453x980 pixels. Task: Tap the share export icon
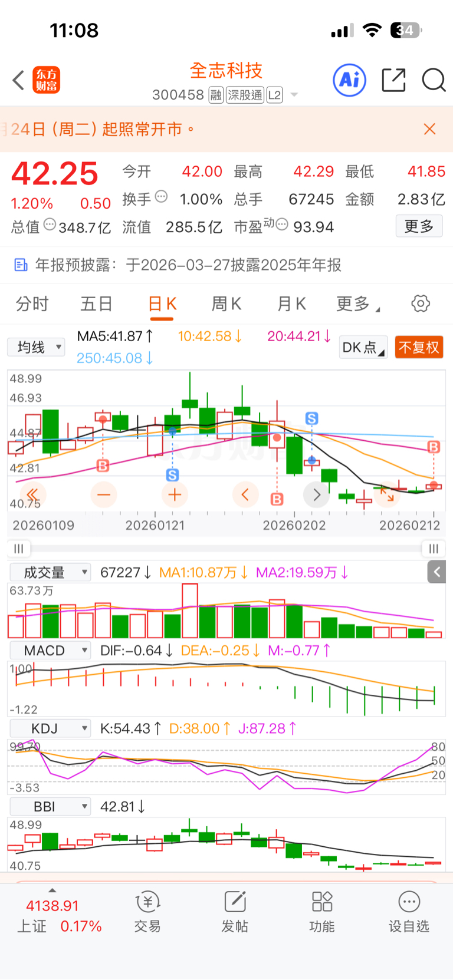pyautogui.click(x=393, y=80)
